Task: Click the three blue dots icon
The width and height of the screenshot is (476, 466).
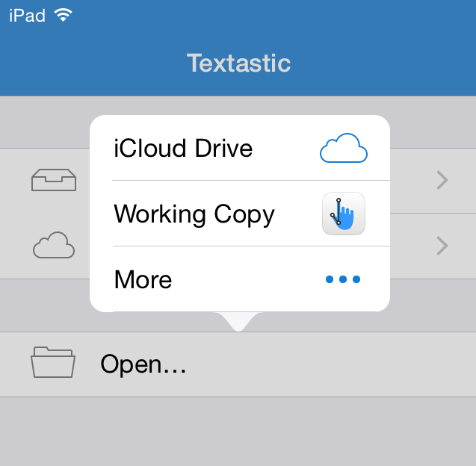Action: pos(343,279)
